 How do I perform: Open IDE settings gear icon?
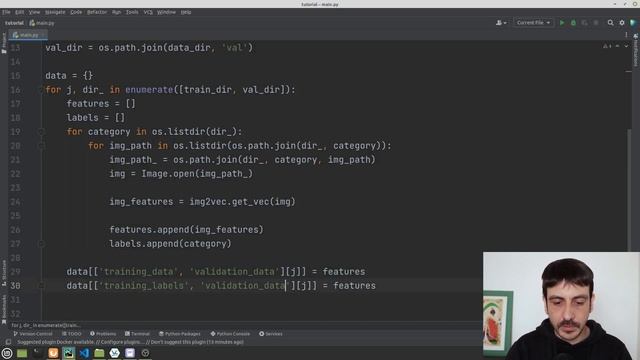pos(622,23)
